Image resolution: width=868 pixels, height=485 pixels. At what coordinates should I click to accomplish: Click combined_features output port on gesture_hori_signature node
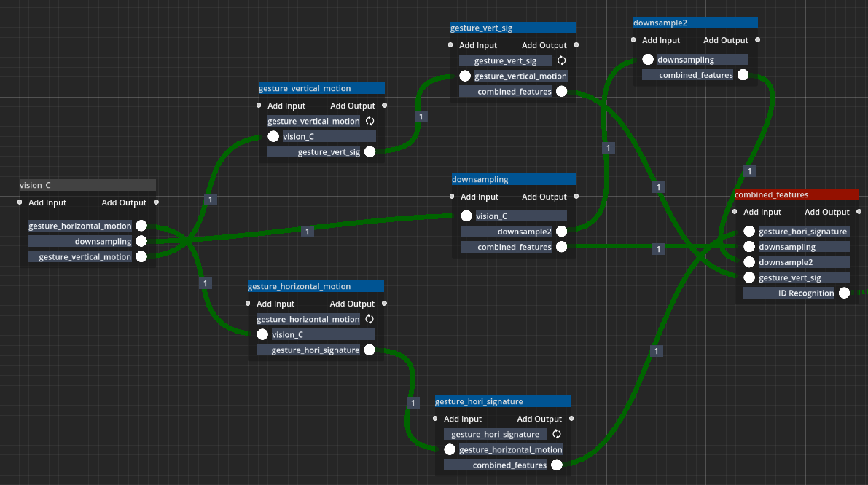point(557,465)
